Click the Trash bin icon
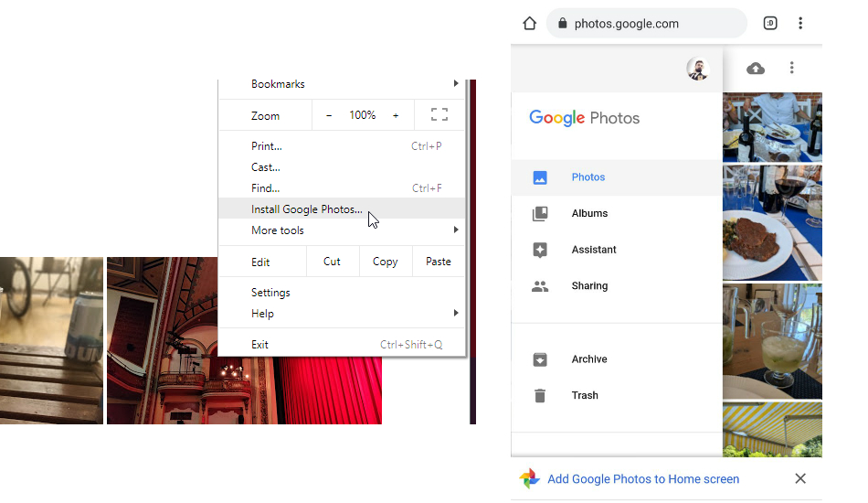The width and height of the screenshot is (868, 503). (x=540, y=395)
